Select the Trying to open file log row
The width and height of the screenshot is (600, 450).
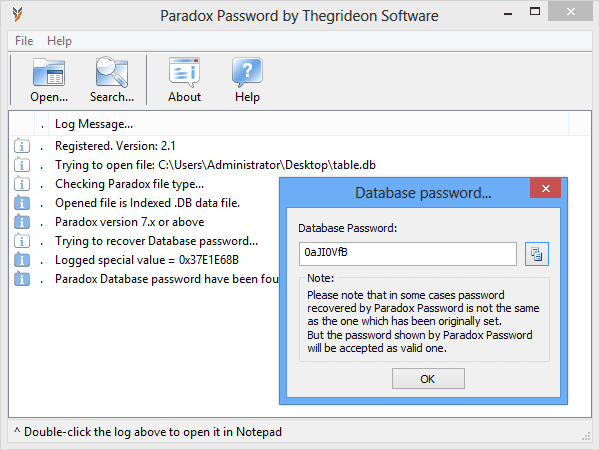[x=215, y=165]
